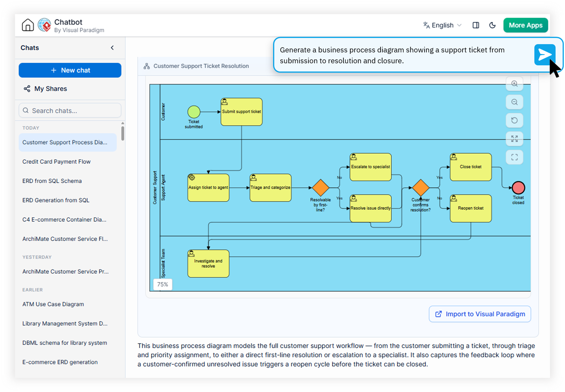The image size is (565, 392).
Task: Collapse the Chats sidebar chevron
Action: click(112, 48)
